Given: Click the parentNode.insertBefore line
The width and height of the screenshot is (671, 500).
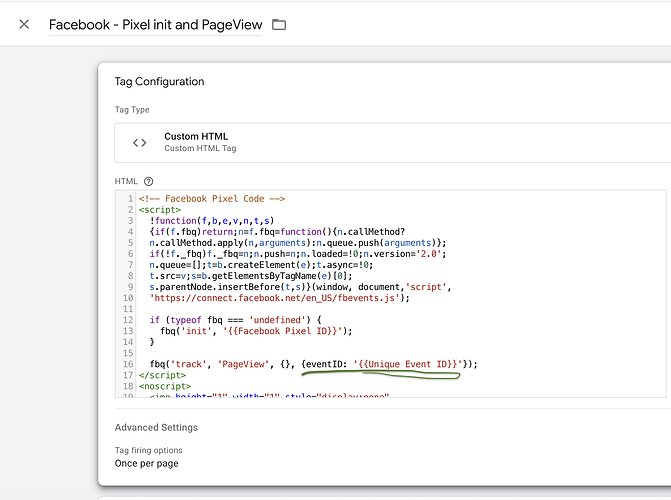Looking at the screenshot, I should pos(300,287).
